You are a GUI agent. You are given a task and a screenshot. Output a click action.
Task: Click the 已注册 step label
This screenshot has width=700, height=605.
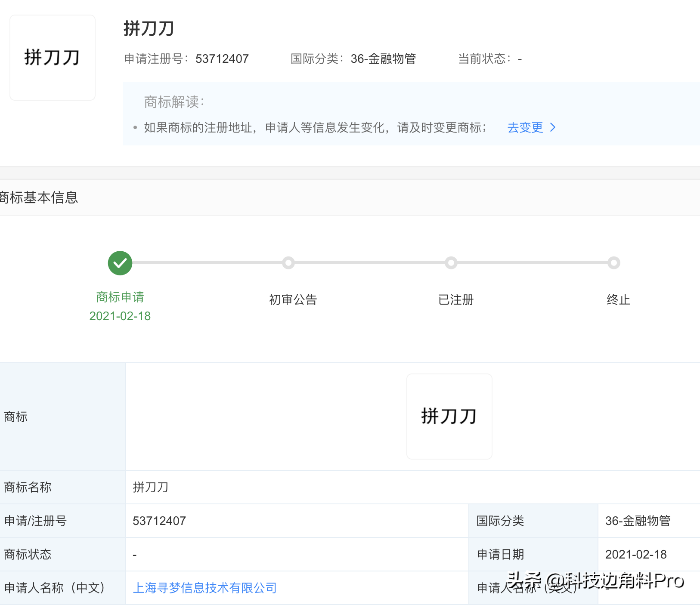coord(455,299)
